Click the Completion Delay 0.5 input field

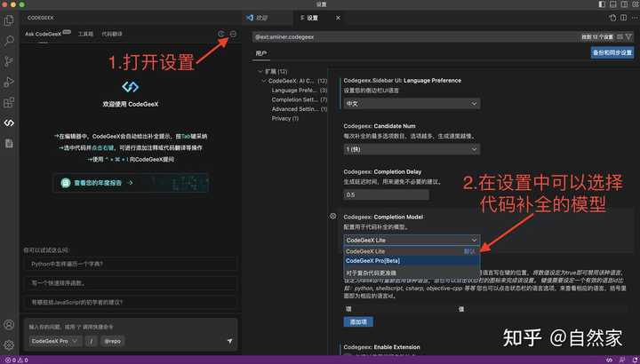(386, 194)
